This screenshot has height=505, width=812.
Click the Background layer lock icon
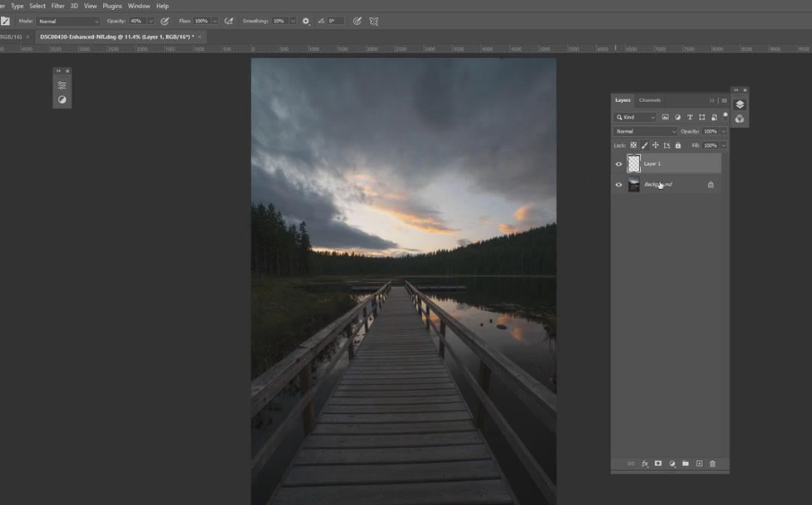[x=711, y=185]
